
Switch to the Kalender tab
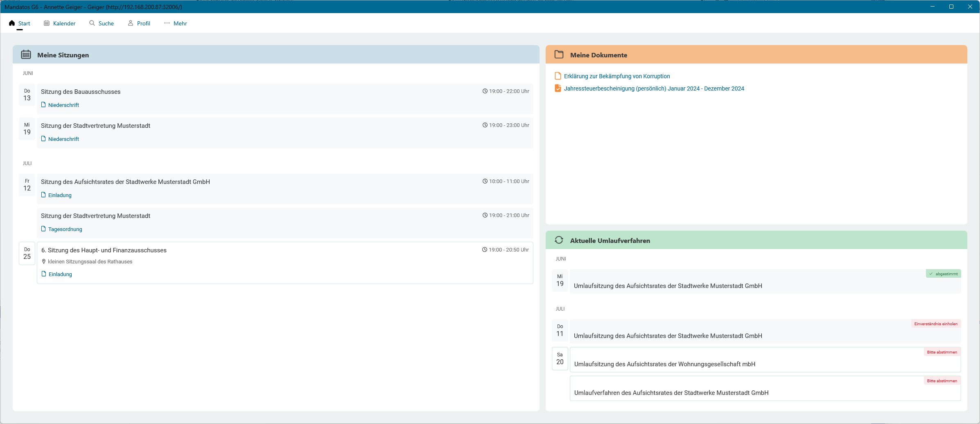coord(60,23)
